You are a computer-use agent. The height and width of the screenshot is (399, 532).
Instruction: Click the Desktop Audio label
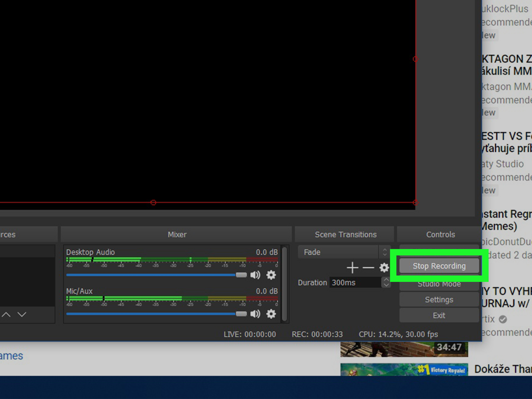90,252
